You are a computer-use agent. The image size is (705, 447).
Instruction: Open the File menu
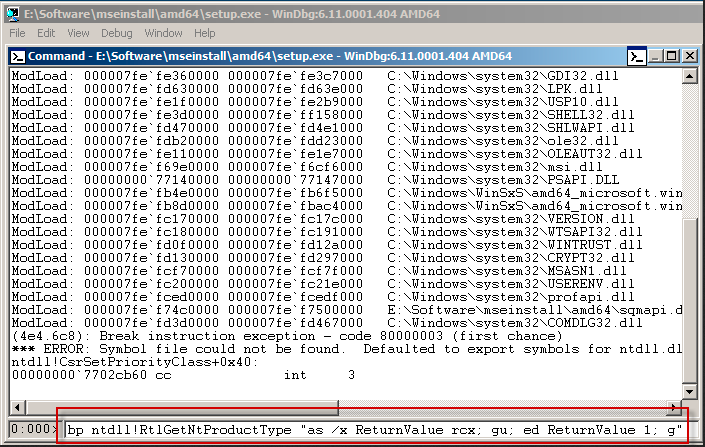coord(17,33)
